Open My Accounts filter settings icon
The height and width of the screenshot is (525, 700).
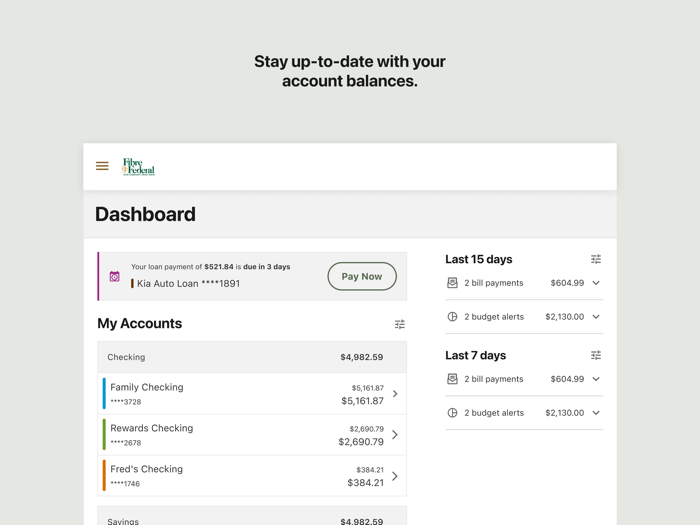click(x=400, y=324)
